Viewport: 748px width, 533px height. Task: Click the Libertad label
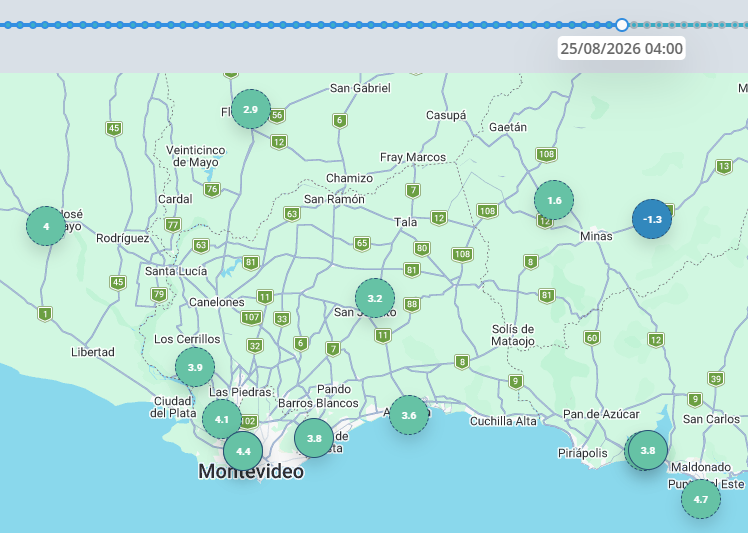[93, 352]
